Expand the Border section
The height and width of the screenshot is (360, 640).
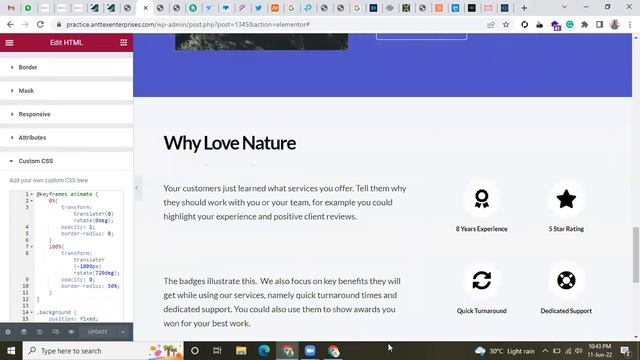pos(67,67)
